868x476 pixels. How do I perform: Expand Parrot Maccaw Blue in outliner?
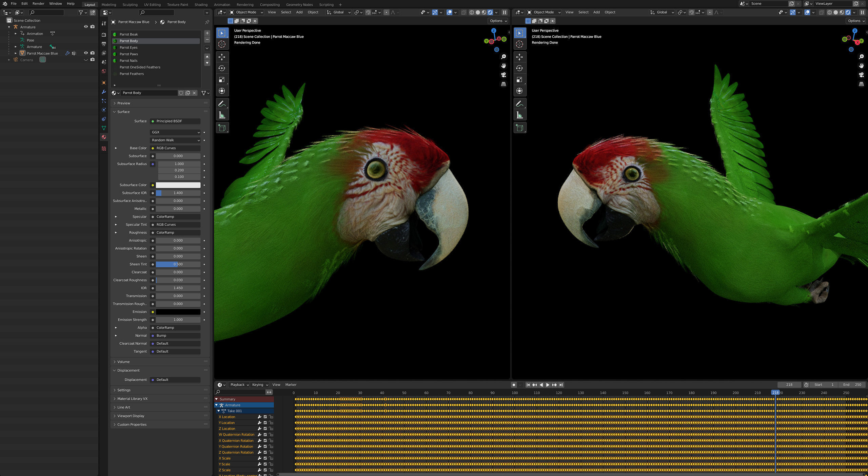tap(16, 53)
